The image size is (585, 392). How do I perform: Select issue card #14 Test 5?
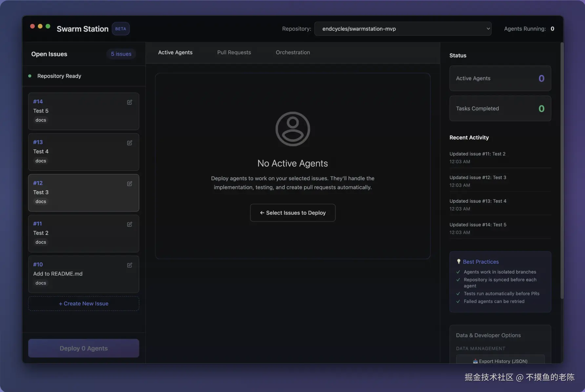pyautogui.click(x=84, y=111)
